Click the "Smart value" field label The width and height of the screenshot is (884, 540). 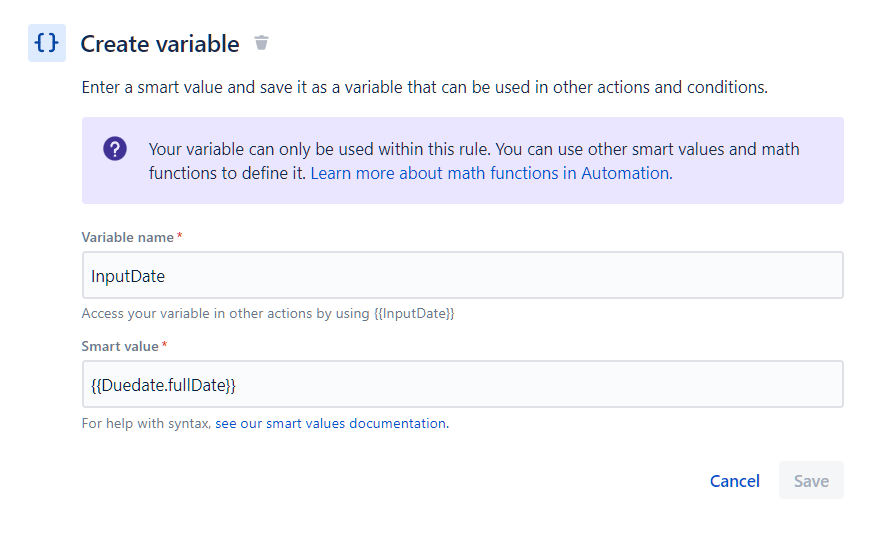click(119, 346)
